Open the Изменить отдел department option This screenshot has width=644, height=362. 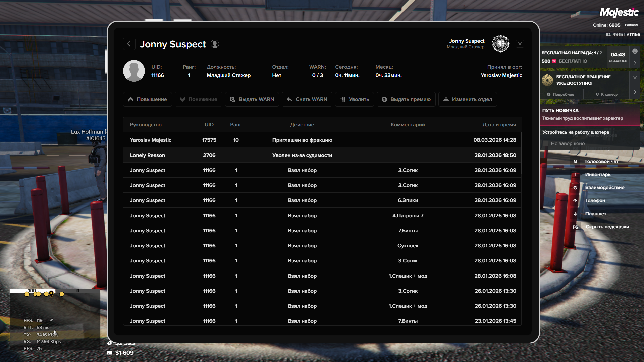point(468,99)
